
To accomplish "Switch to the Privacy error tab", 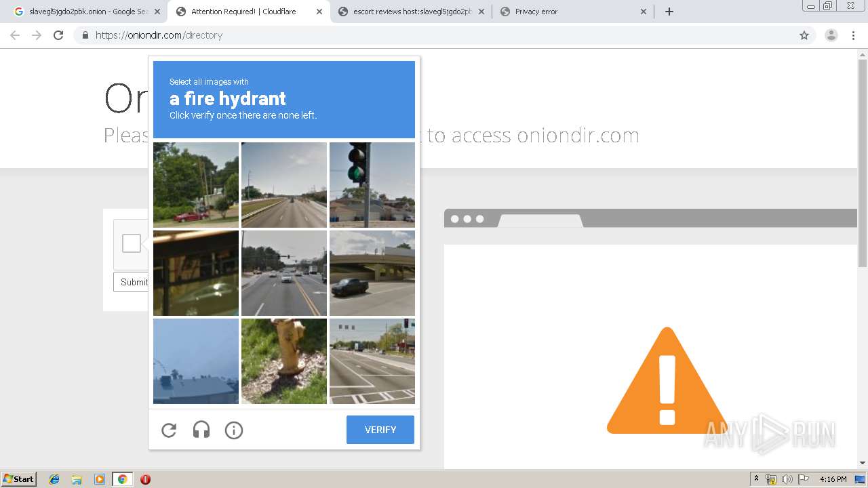I will pyautogui.click(x=573, y=12).
